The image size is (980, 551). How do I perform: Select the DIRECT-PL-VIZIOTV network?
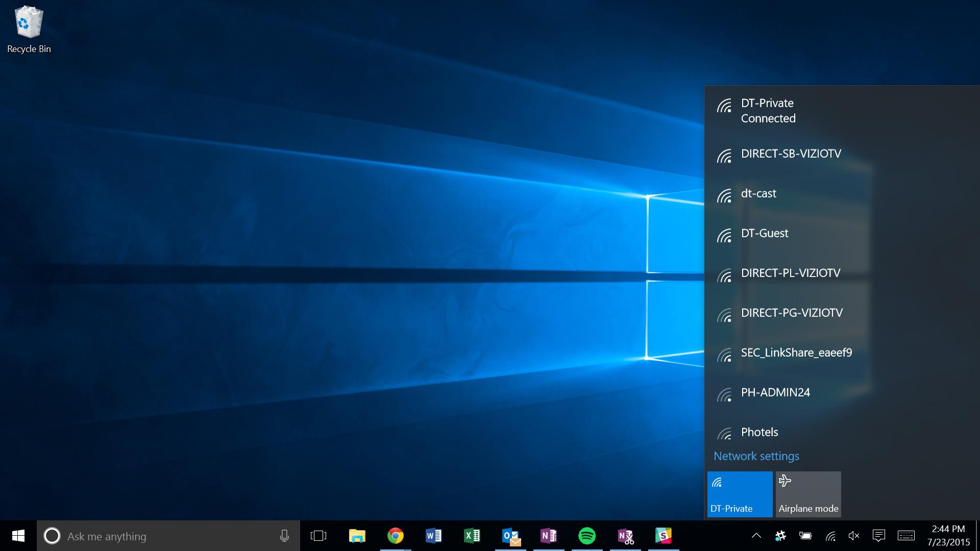click(842, 273)
